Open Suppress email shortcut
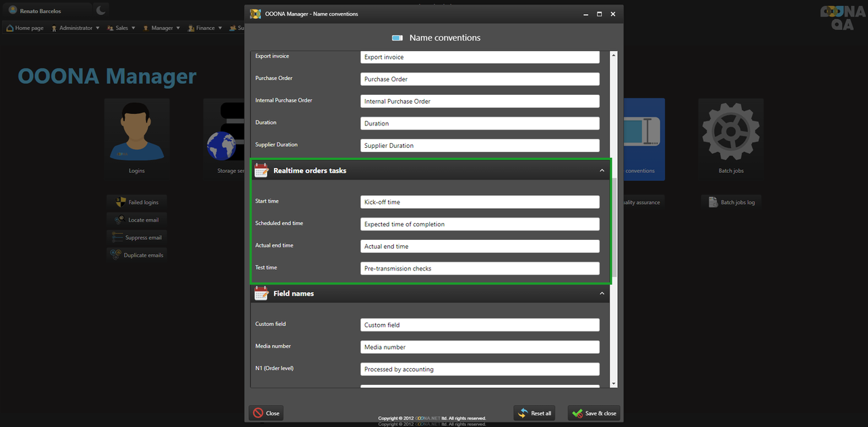The image size is (868, 427). coord(137,238)
